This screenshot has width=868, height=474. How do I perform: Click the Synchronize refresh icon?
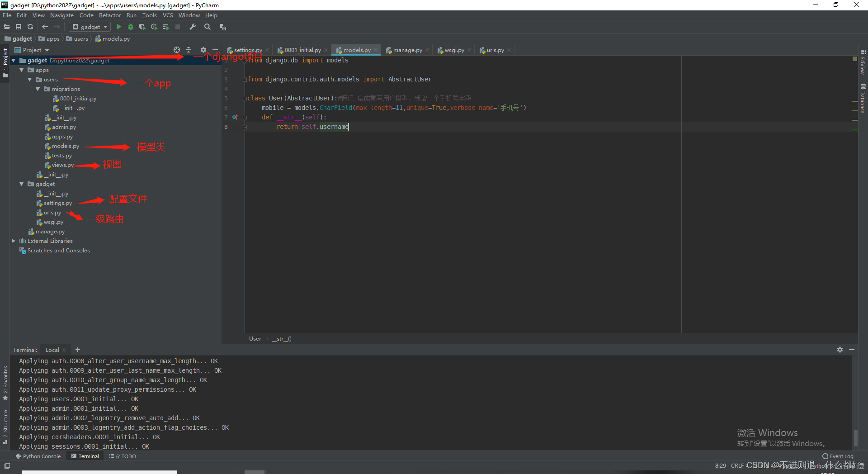(30, 27)
